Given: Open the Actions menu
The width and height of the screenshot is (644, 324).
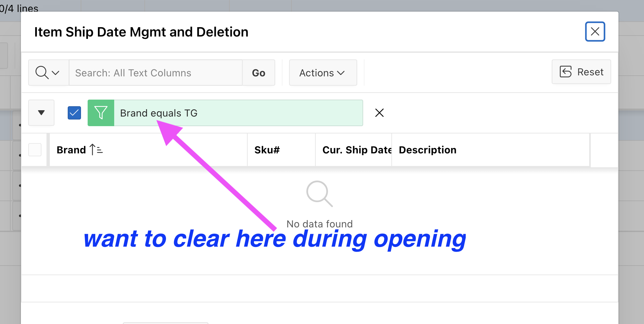Looking at the screenshot, I should point(323,73).
